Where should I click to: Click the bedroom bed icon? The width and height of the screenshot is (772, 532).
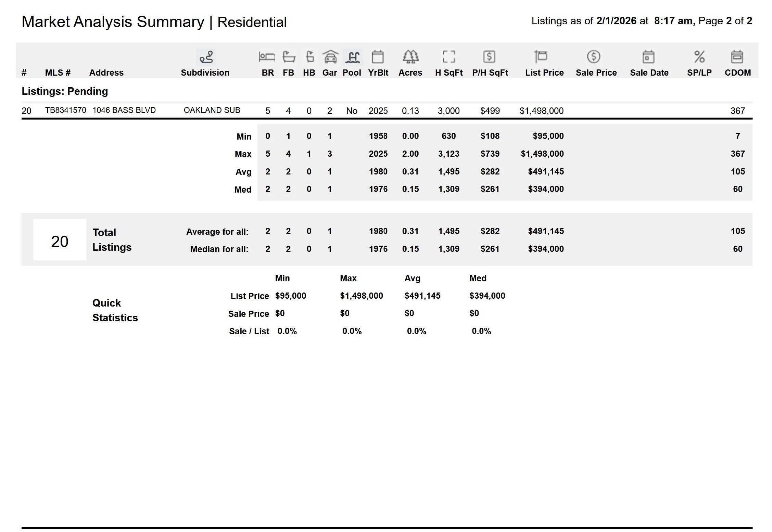pos(267,57)
